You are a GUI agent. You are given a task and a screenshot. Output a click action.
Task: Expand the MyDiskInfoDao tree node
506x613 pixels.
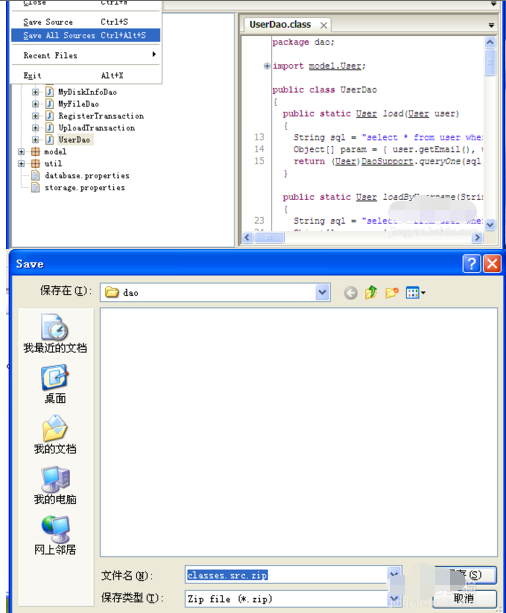36,92
